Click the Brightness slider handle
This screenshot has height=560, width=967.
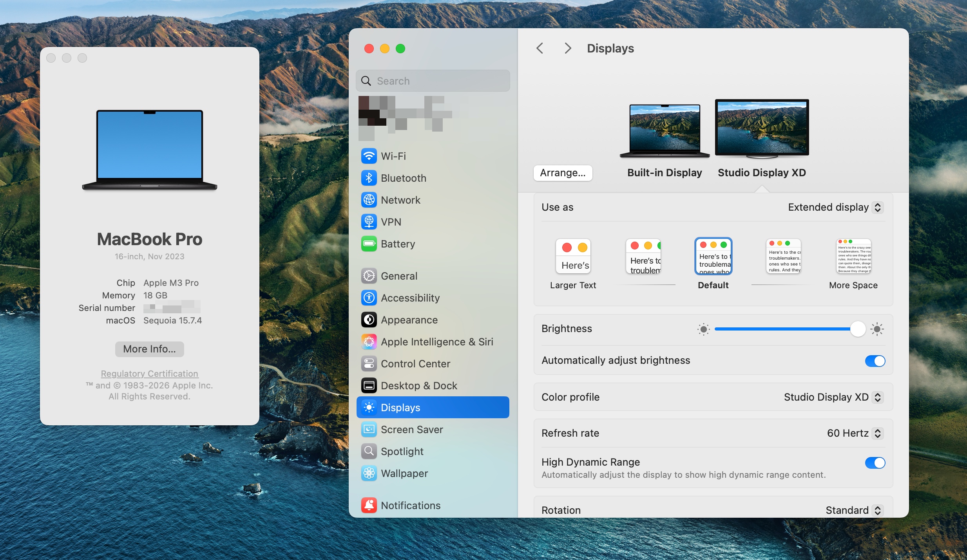pos(858,329)
